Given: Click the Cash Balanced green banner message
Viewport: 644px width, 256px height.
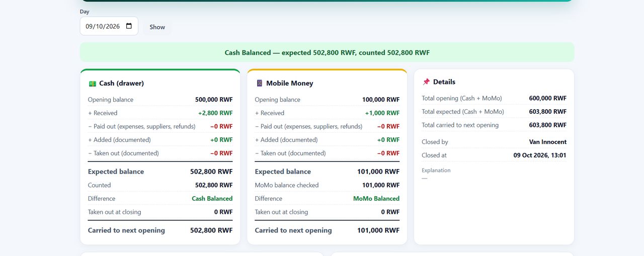Looking at the screenshot, I should point(327,52).
